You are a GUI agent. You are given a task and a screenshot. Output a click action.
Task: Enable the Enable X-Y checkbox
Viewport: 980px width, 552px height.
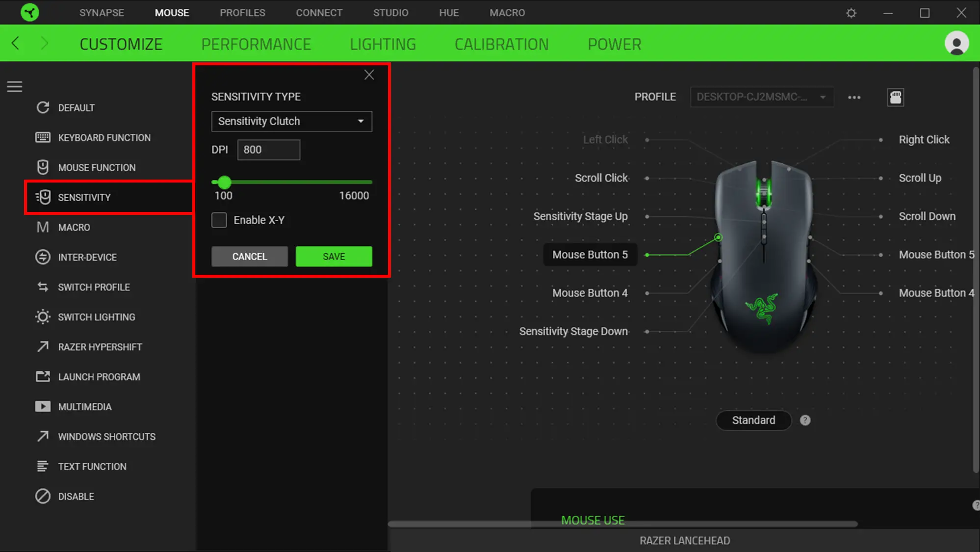tap(219, 220)
